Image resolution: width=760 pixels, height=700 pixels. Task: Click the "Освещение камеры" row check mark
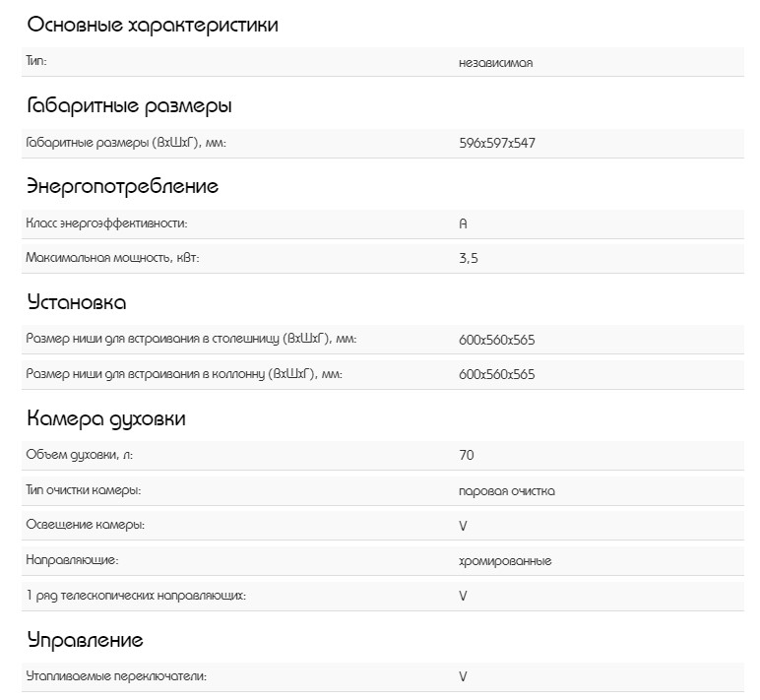[463, 526]
